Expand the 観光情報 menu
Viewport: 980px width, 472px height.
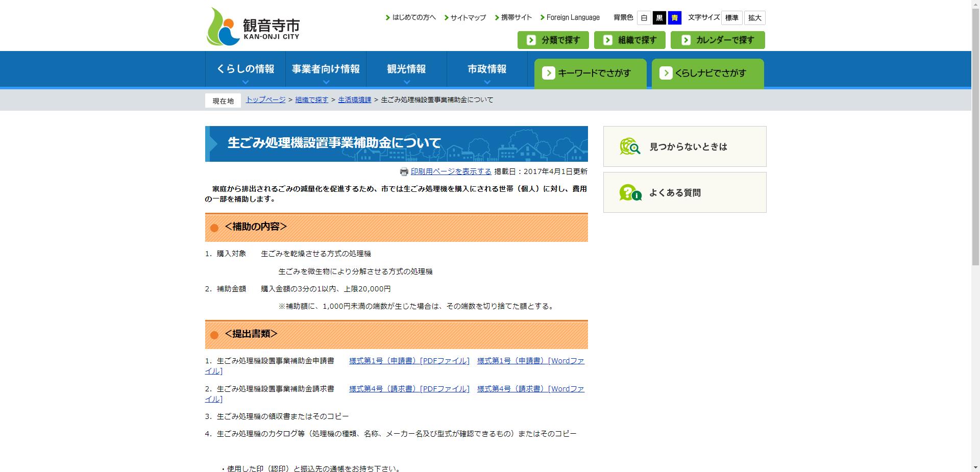coord(406,69)
